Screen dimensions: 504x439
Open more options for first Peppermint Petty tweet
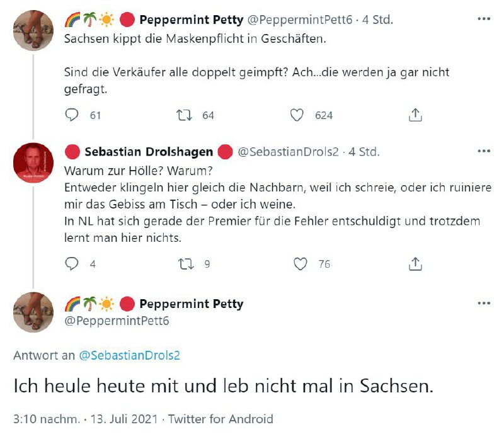click(x=484, y=19)
